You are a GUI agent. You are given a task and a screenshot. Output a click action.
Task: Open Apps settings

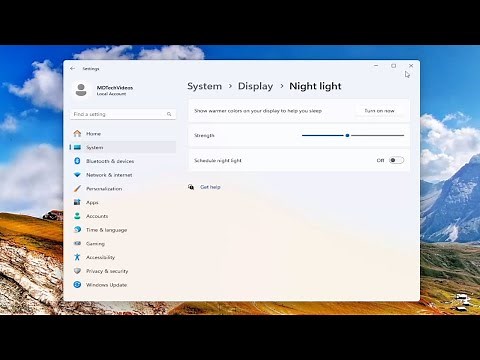(123, 202)
